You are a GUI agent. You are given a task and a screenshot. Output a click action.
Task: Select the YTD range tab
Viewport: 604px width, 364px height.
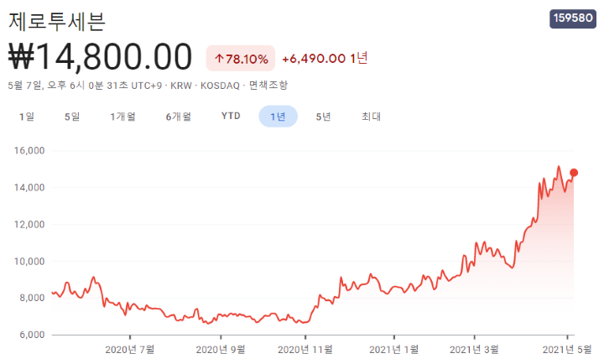point(231,117)
